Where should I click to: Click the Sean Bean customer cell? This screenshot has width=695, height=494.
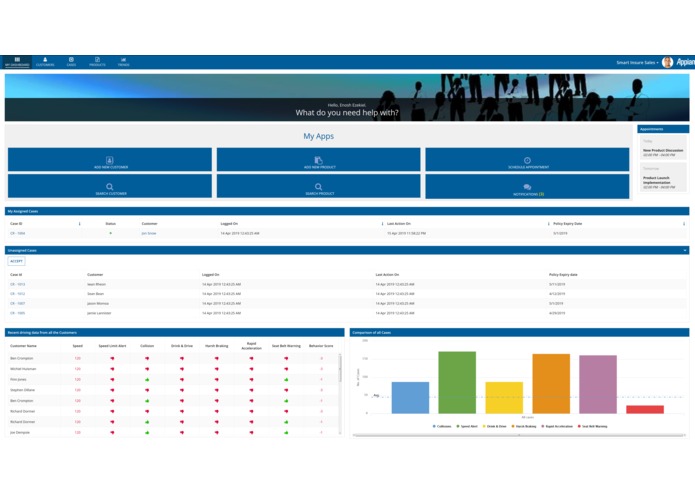(x=95, y=294)
